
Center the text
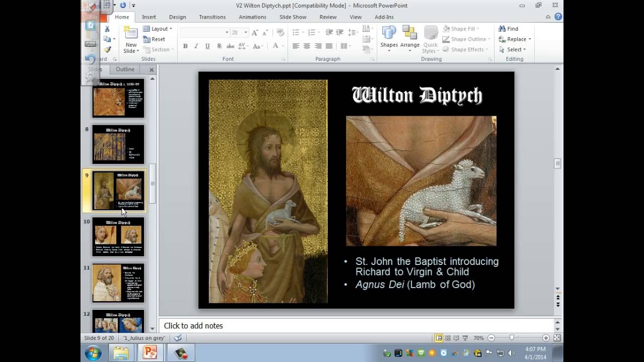[307, 46]
